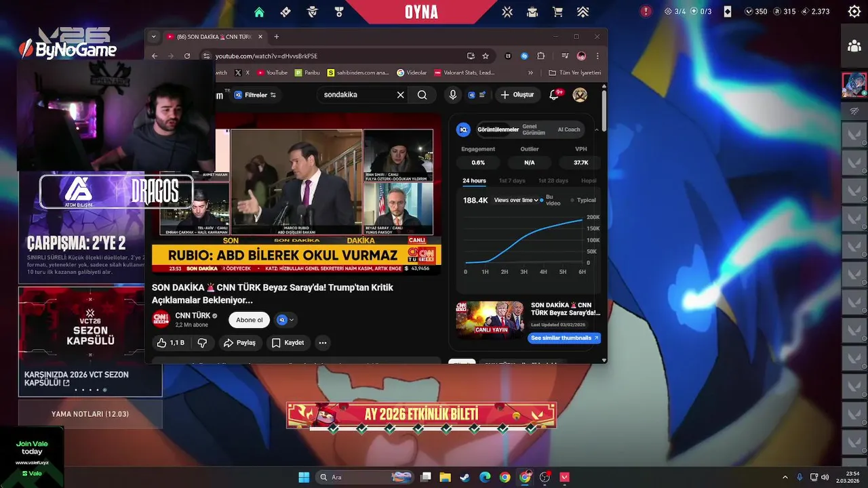This screenshot has height=488, width=868.
Task: Select the Görüntülenmeler tab
Action: click(x=498, y=129)
